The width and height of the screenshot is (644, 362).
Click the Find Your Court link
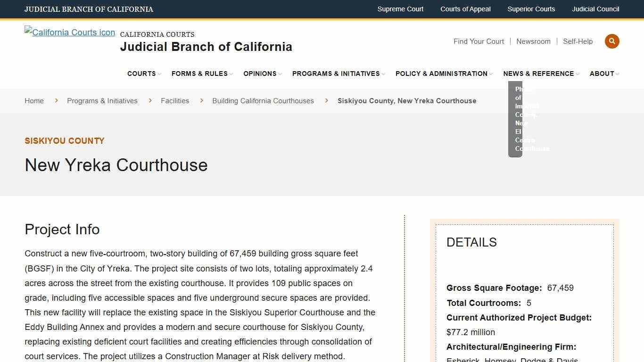click(479, 41)
